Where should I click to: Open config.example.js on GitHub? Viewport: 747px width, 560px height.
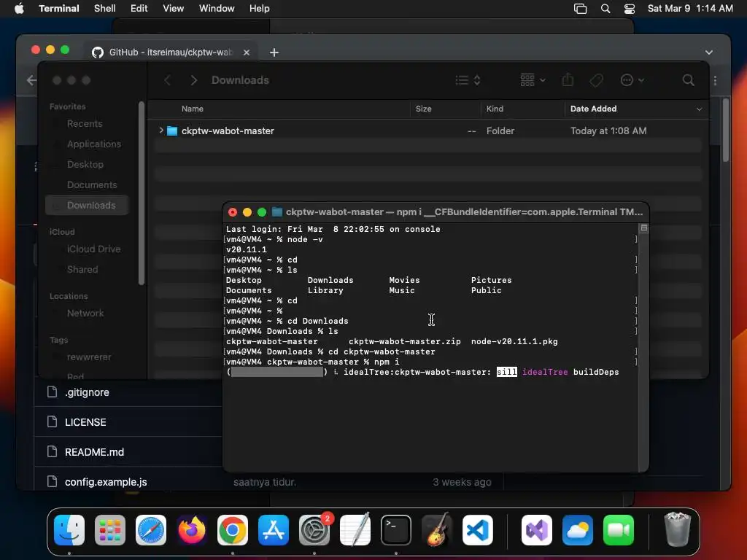click(x=106, y=482)
